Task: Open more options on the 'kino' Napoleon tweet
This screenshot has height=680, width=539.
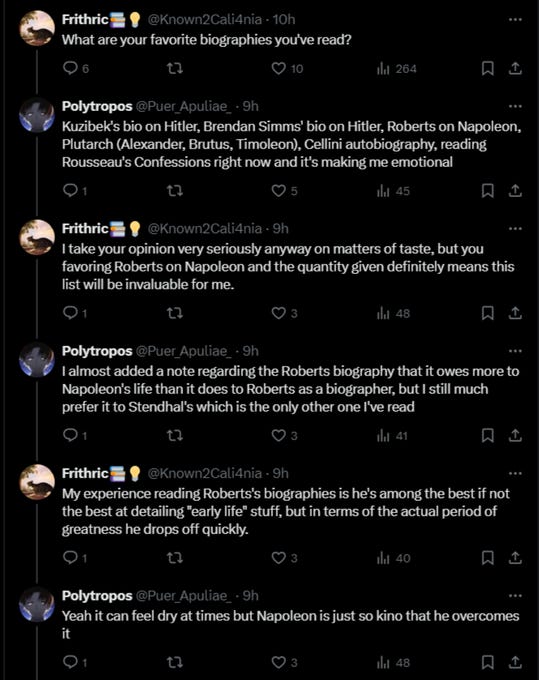Action: click(515, 595)
